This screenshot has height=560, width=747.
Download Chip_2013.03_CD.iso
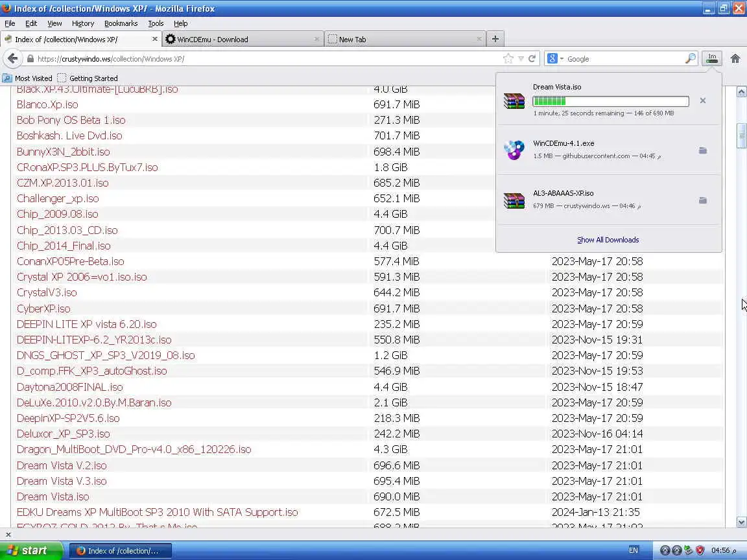(x=67, y=230)
